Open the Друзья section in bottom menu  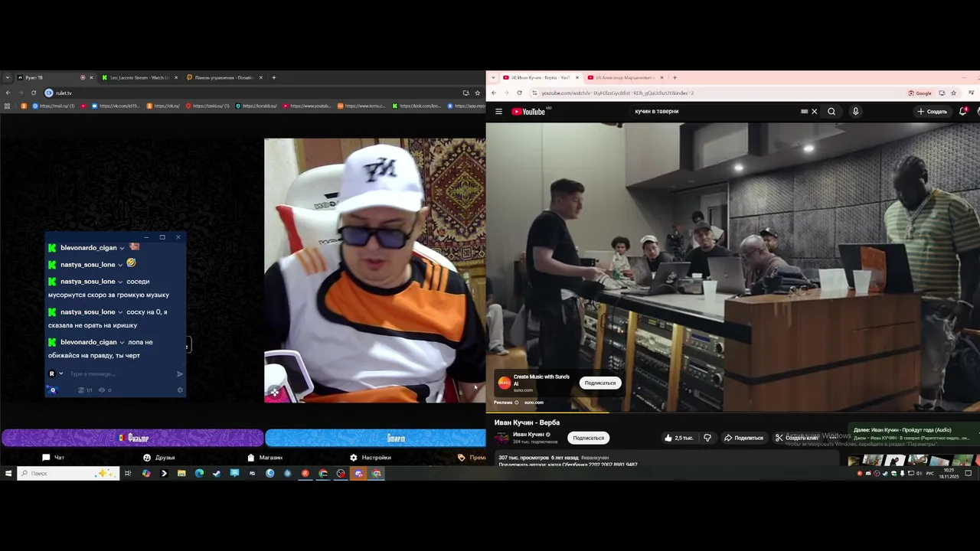158,458
